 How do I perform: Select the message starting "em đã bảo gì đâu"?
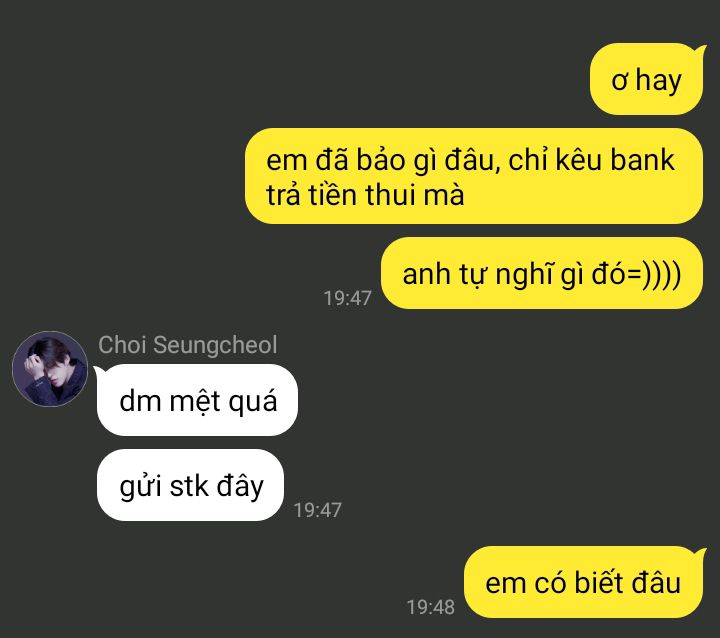(x=474, y=176)
